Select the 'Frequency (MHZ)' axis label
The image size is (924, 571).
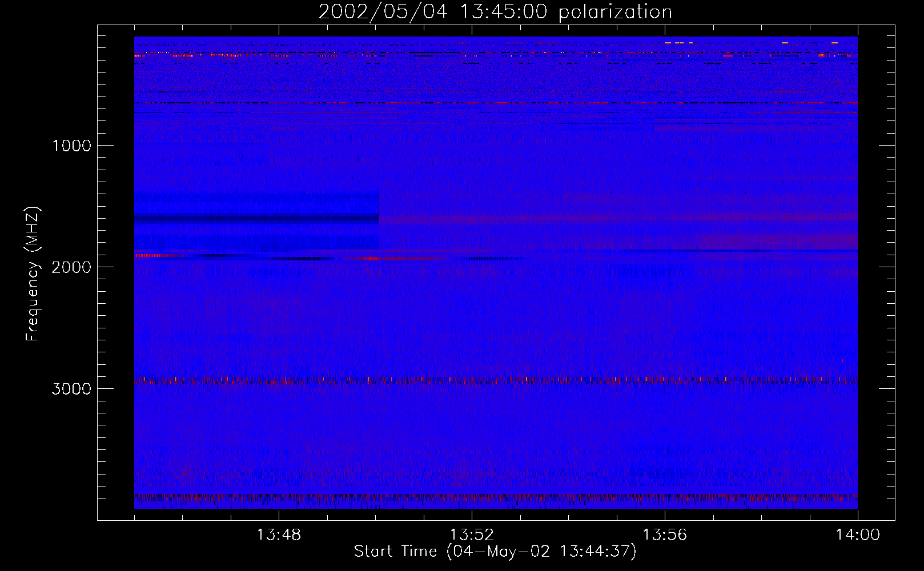pyautogui.click(x=33, y=274)
